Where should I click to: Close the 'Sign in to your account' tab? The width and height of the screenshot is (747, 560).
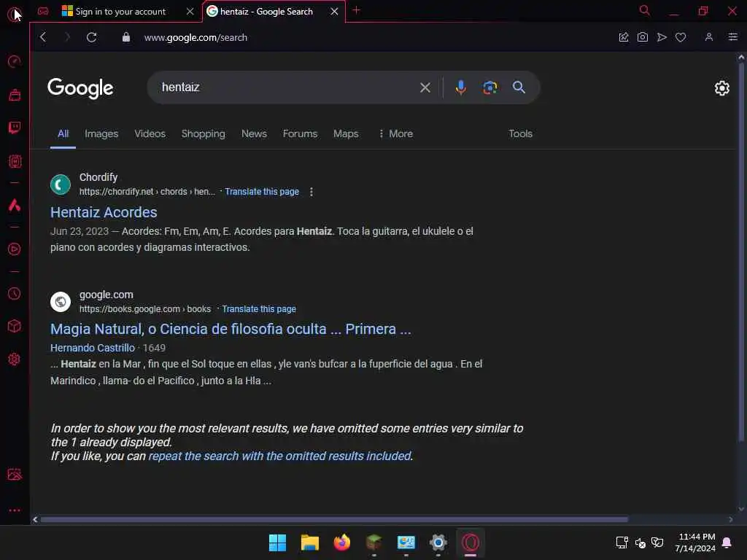pyautogui.click(x=190, y=12)
